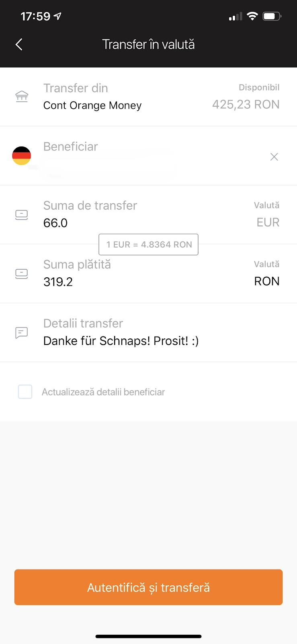This screenshot has height=644, width=297.
Task: Open the EUR currency selector
Action: tap(268, 222)
